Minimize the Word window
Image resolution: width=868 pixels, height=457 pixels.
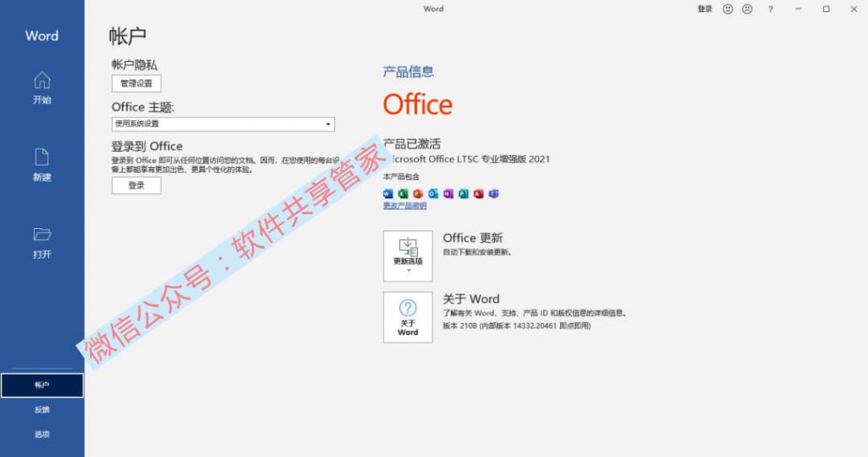coord(798,8)
